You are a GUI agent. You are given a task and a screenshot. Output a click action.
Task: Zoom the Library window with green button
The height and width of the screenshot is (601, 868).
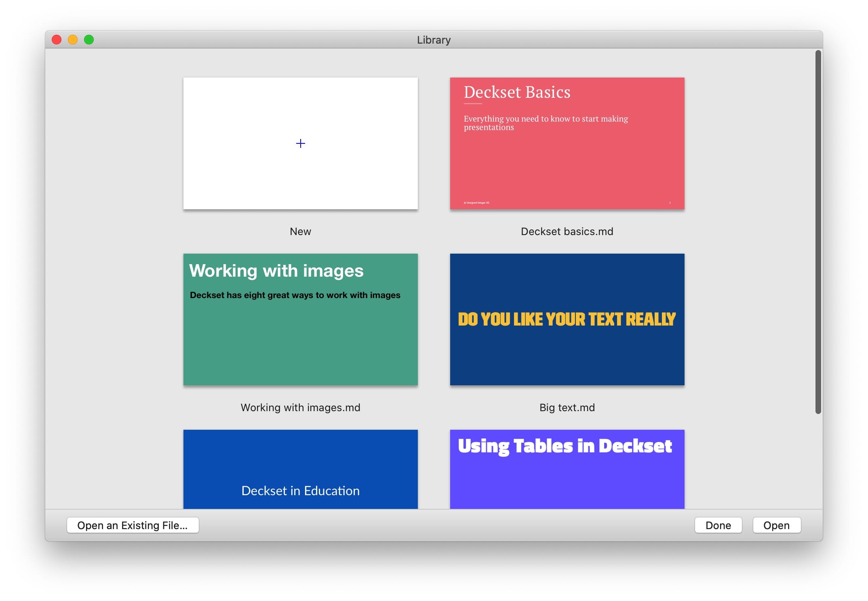click(x=89, y=40)
